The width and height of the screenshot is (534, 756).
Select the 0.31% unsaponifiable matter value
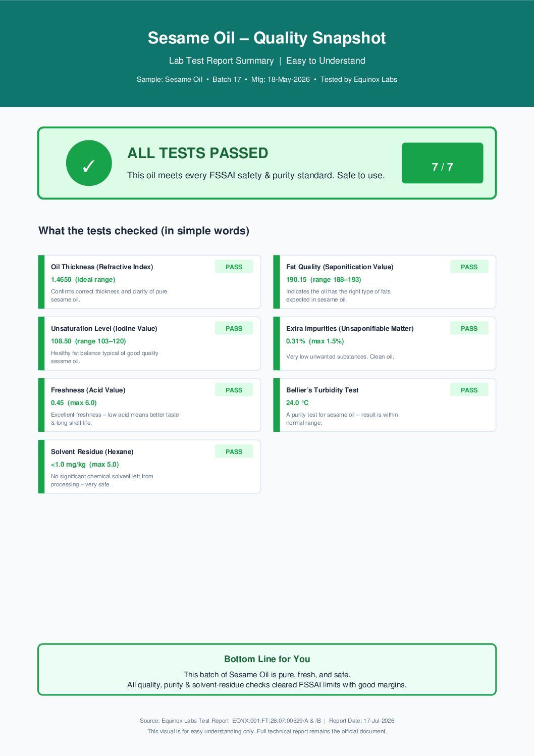296,341
